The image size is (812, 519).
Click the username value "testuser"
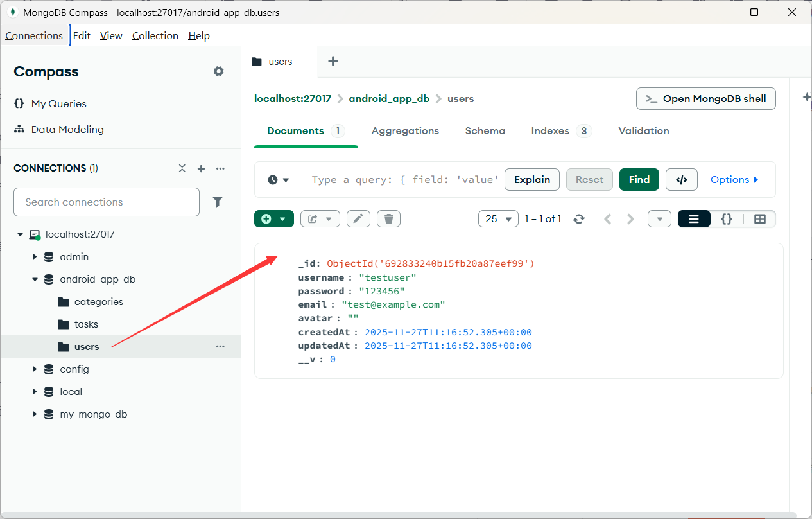(x=388, y=277)
